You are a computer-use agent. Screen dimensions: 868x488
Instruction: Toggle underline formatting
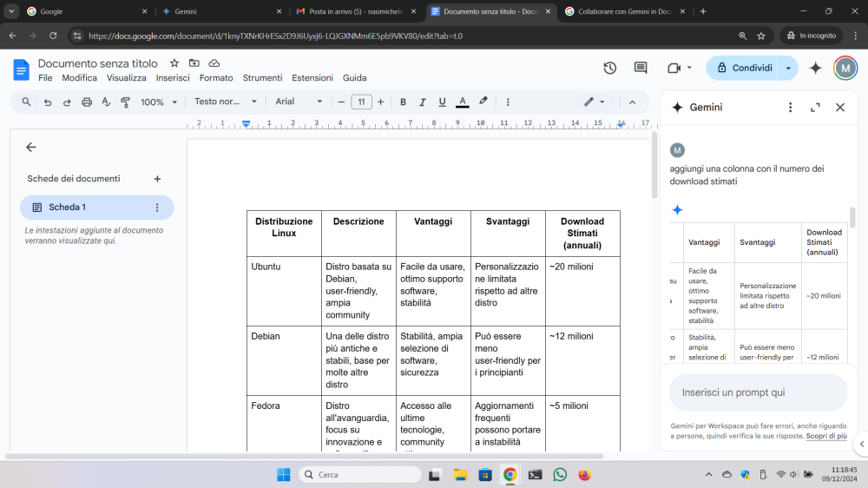click(x=442, y=102)
